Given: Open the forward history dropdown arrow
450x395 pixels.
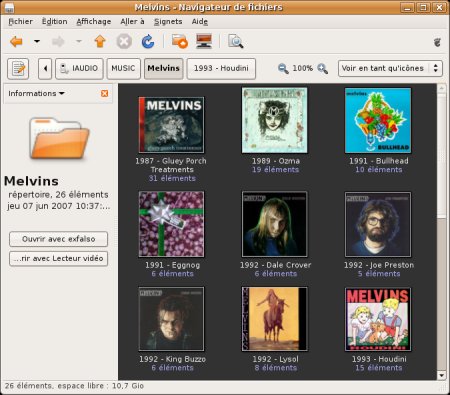Looking at the screenshot, I should (79, 42).
